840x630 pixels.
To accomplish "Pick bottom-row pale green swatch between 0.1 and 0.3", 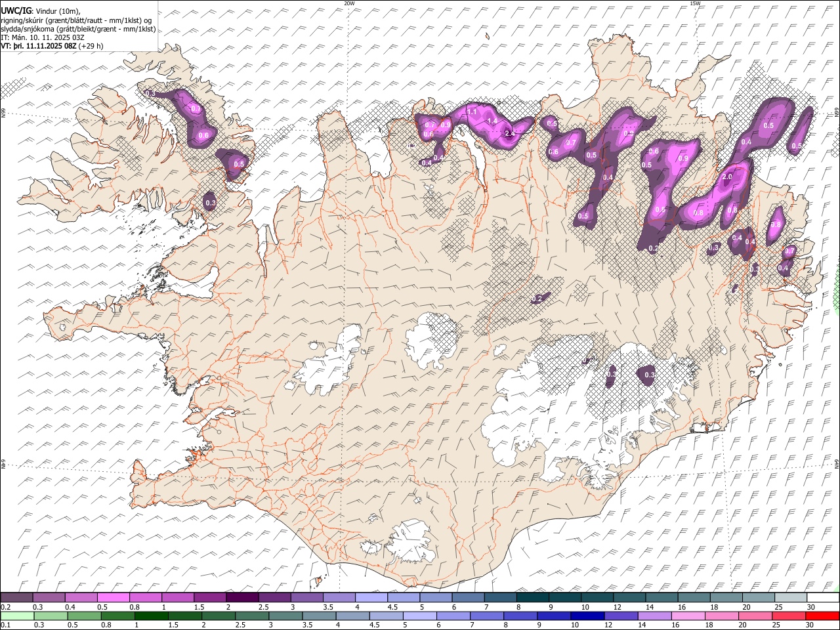I will [16, 616].
